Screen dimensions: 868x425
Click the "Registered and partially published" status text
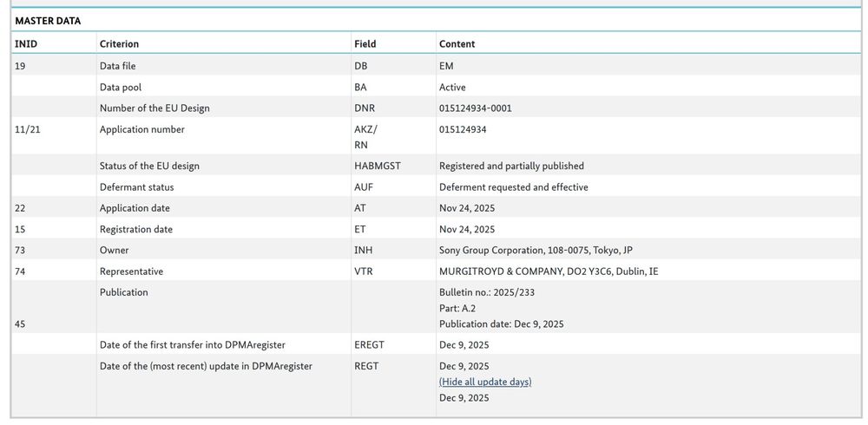(511, 166)
